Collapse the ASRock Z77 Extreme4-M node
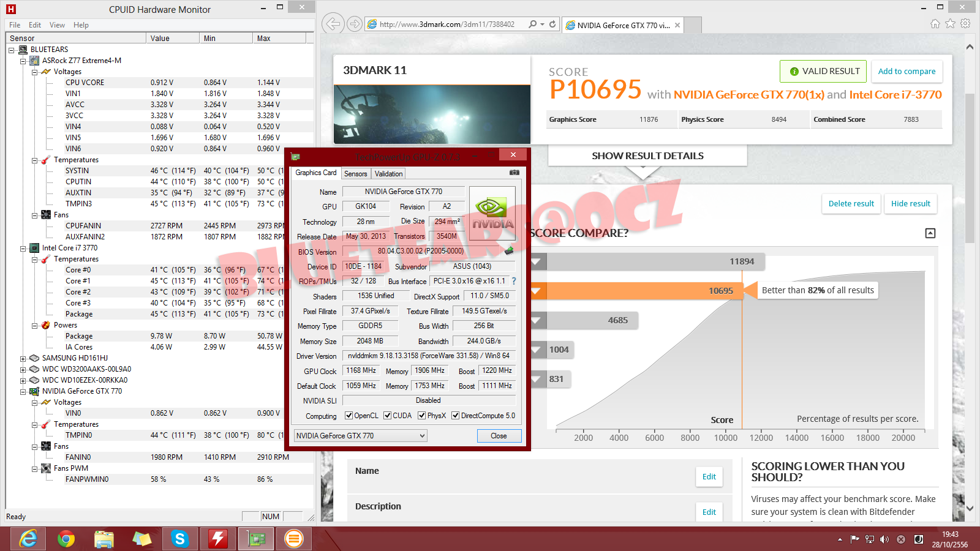Image resolution: width=980 pixels, height=551 pixels. (x=23, y=61)
